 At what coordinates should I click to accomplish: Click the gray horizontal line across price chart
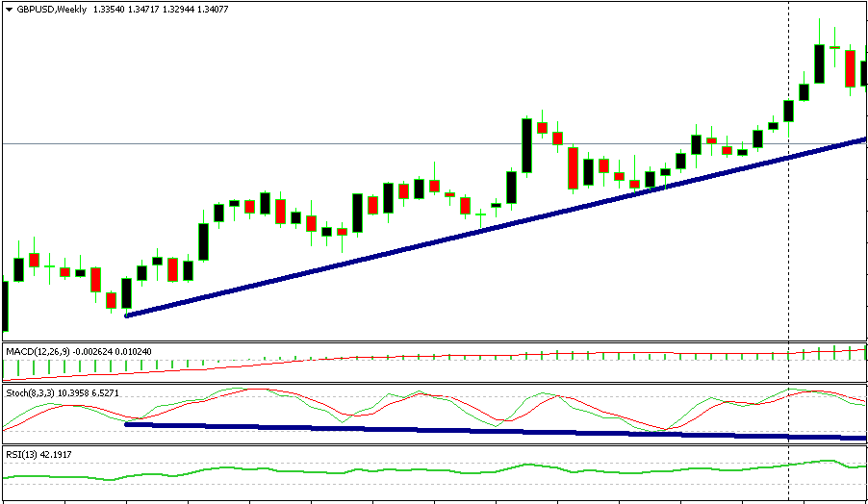[x=289, y=144]
